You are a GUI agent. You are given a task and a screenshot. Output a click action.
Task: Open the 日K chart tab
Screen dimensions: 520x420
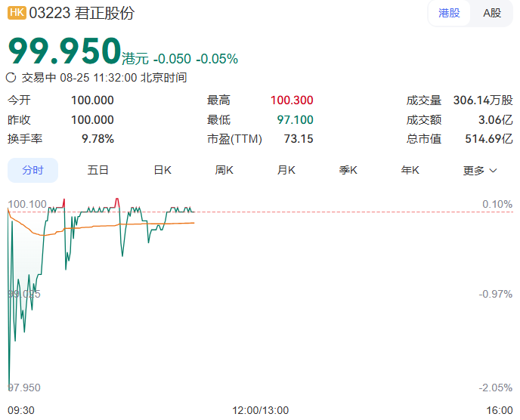click(x=162, y=170)
